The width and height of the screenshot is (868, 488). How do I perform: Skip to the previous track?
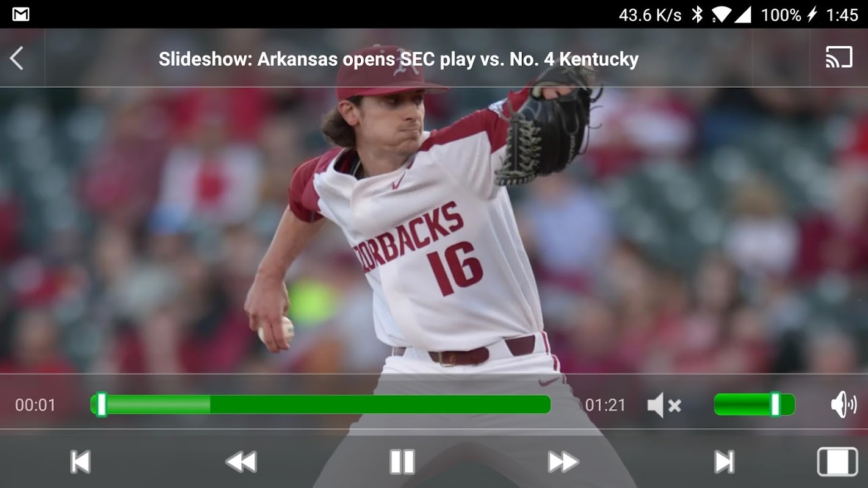(x=81, y=462)
